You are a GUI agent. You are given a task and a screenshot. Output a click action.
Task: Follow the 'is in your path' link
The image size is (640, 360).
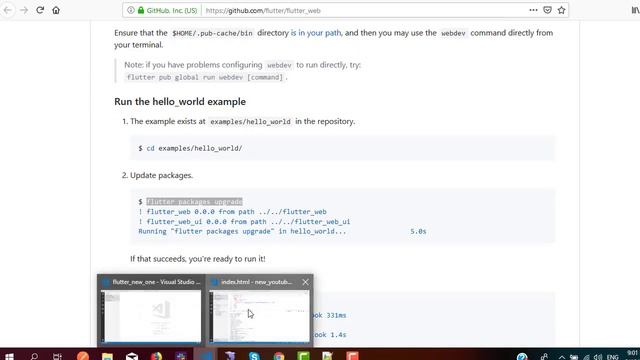click(x=316, y=33)
